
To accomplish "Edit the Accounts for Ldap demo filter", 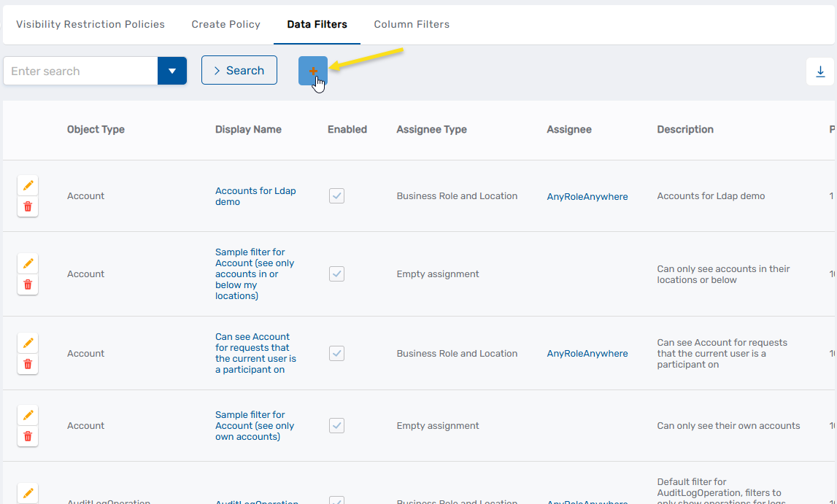I will pyautogui.click(x=27, y=185).
